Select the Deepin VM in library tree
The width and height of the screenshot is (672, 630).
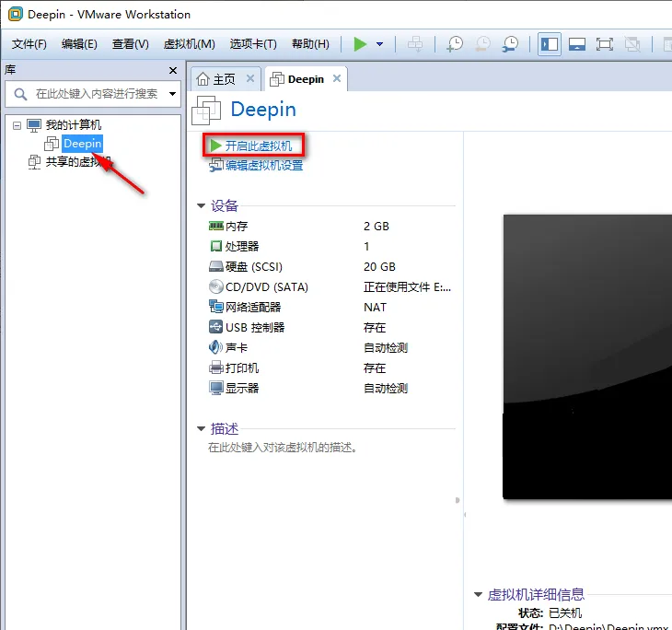point(82,144)
